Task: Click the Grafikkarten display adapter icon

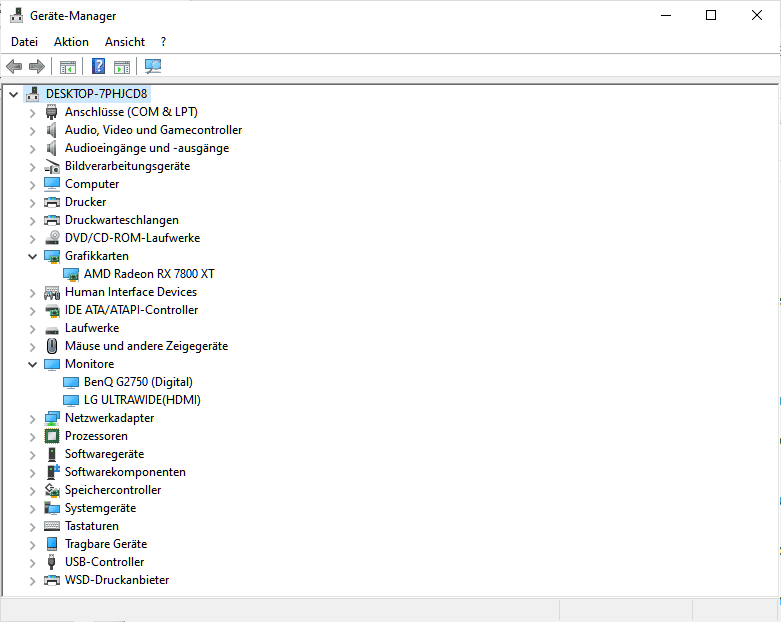Action: click(52, 256)
